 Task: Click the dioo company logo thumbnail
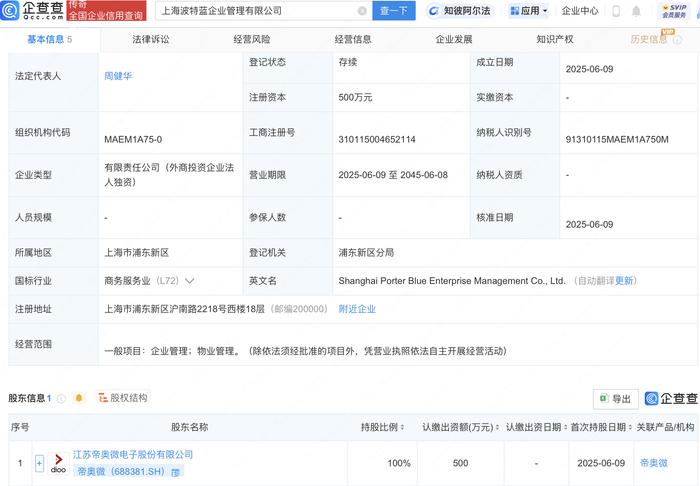click(58, 463)
